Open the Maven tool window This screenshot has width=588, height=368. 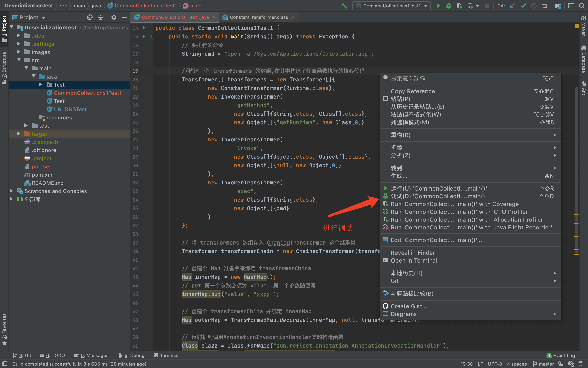point(583,26)
